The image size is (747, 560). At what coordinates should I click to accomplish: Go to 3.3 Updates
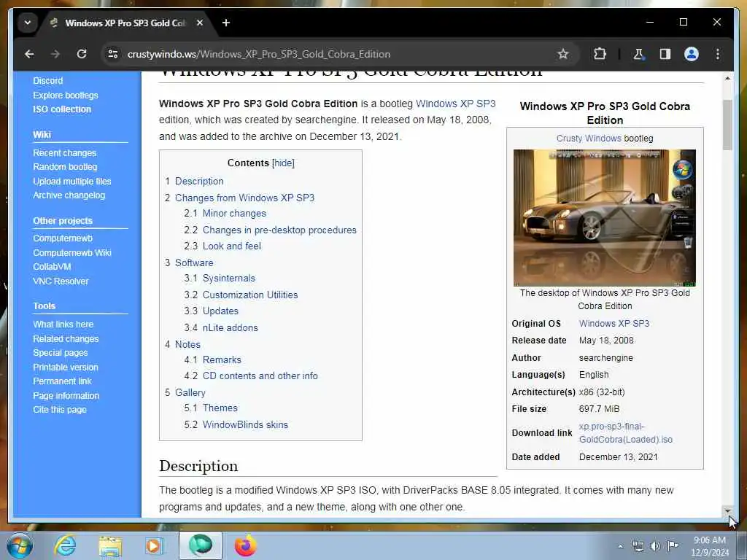pos(220,311)
